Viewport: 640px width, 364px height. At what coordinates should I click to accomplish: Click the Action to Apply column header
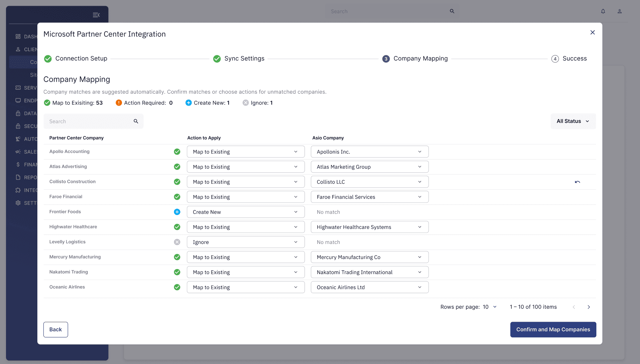point(204,138)
